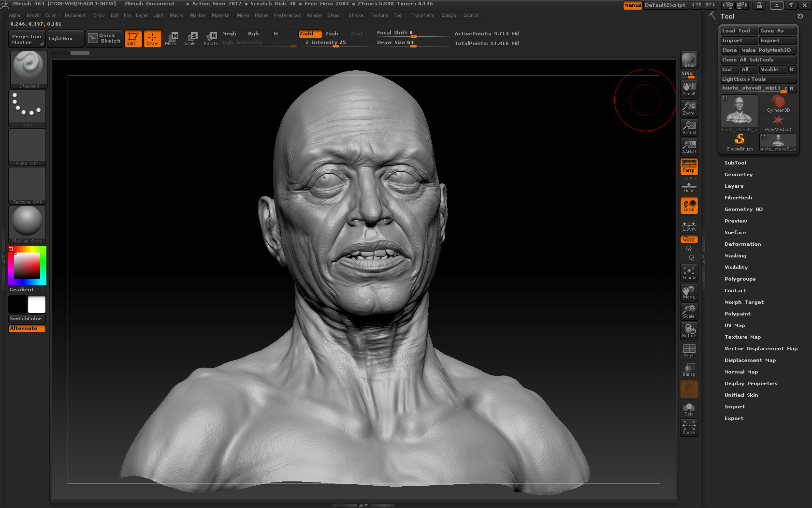Screen dimensions: 812x508
Task: Toggle Edit mode button
Action: 133,38
